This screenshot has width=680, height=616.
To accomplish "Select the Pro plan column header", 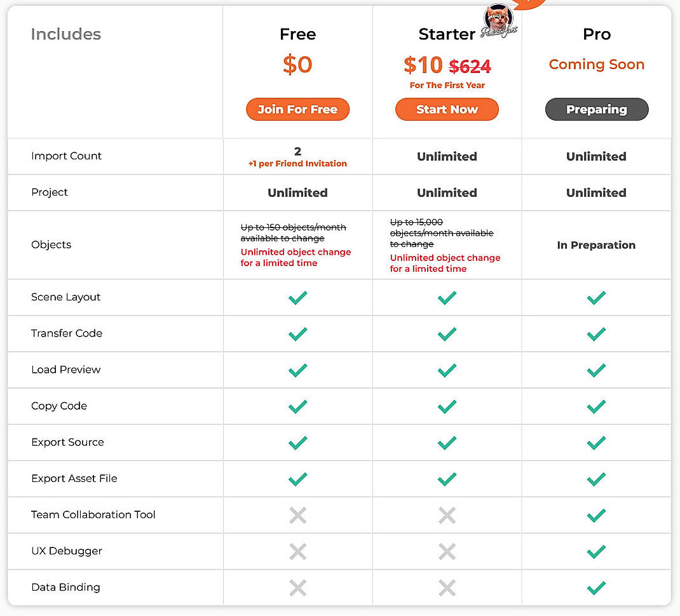I will [596, 34].
